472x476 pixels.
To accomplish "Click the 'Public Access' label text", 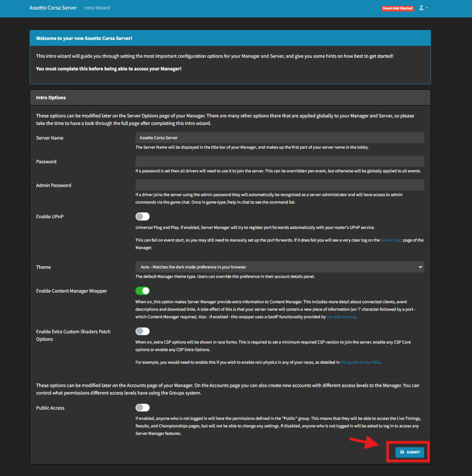I will 50,408.
